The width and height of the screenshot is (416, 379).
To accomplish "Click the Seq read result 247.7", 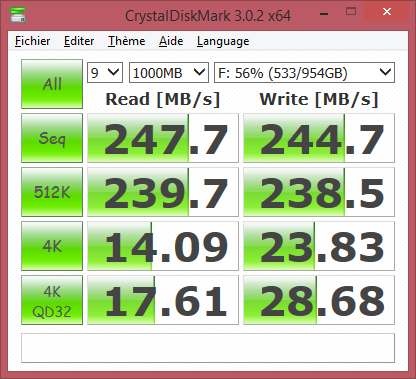I will point(163,138).
